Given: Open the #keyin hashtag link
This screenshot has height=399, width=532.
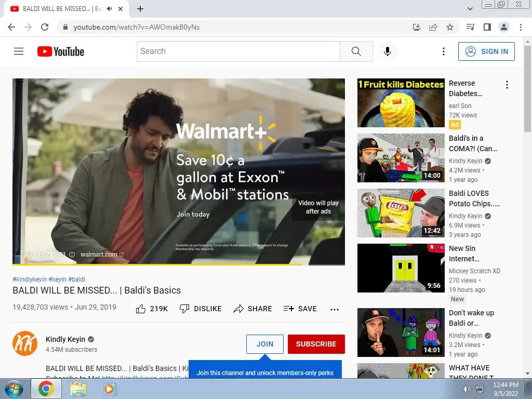Looking at the screenshot, I should pos(57,279).
